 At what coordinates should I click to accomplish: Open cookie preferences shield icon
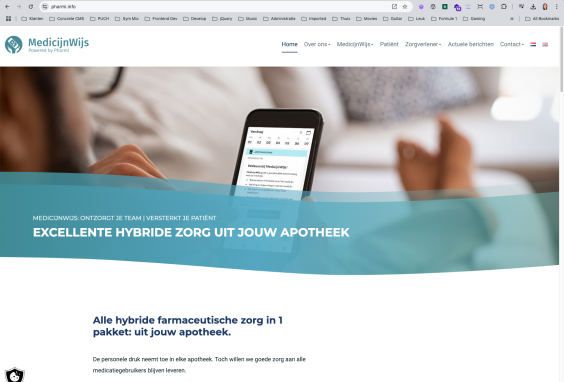pyautogui.click(x=14, y=375)
